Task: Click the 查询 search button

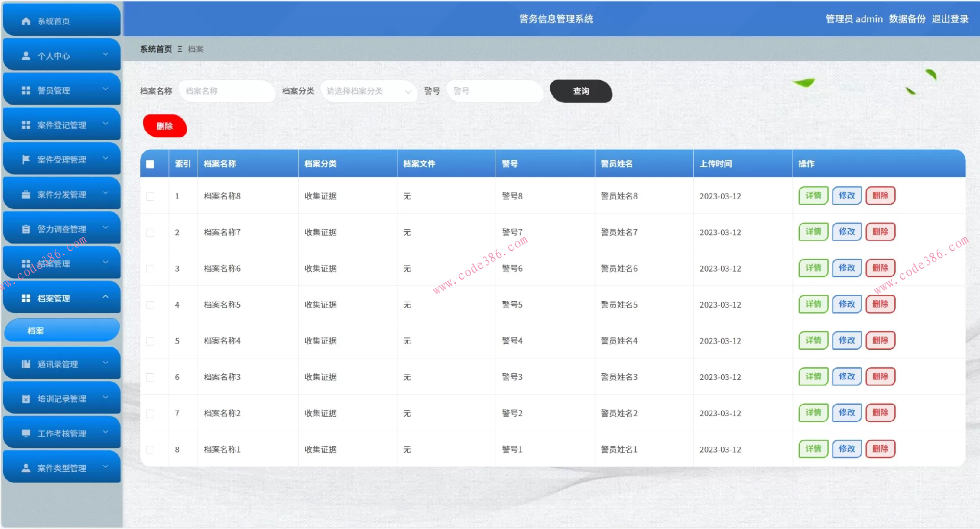Action: click(x=580, y=91)
